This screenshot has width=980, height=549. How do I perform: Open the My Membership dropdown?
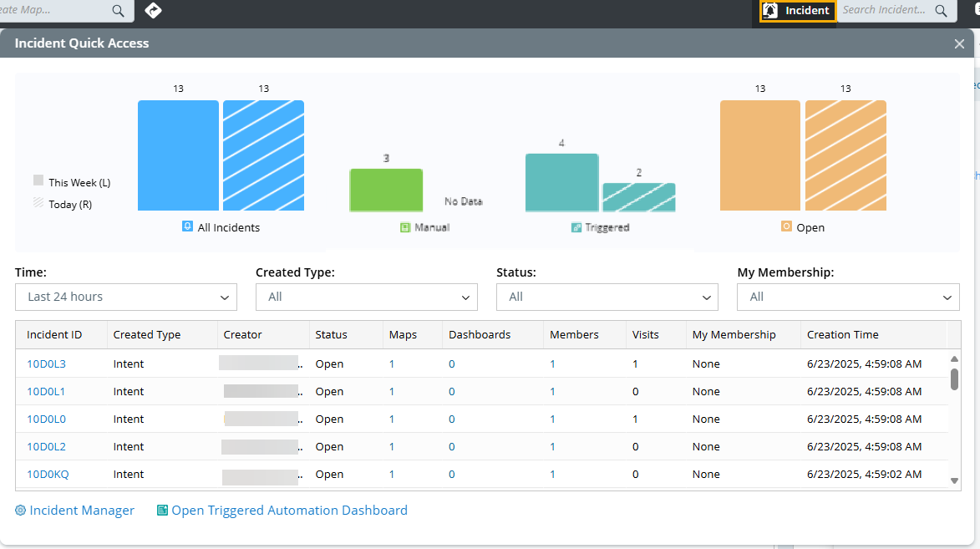[x=848, y=297]
